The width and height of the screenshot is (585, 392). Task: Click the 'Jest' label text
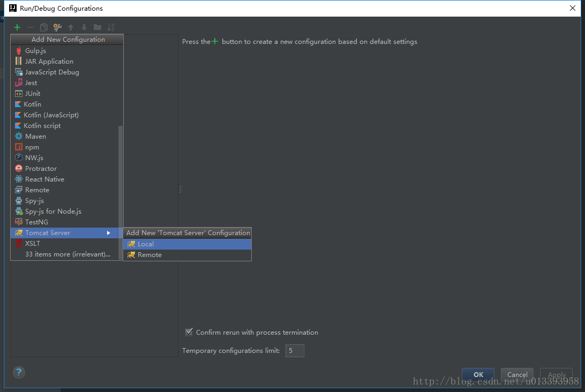click(31, 83)
